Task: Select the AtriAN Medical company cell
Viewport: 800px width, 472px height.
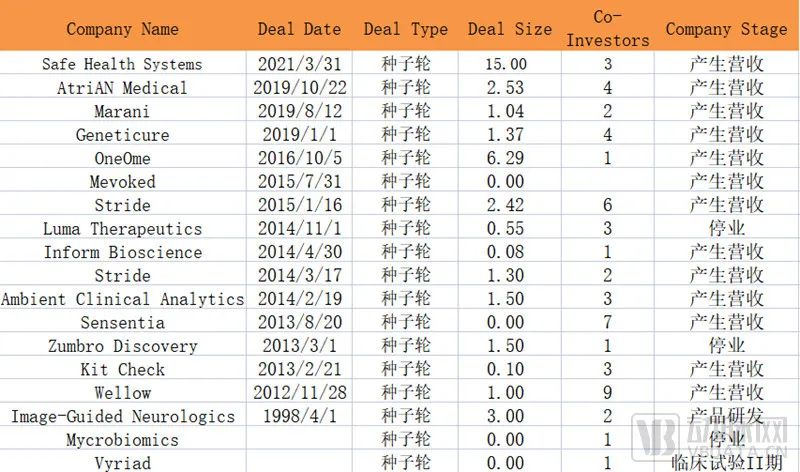Action: coord(122,88)
